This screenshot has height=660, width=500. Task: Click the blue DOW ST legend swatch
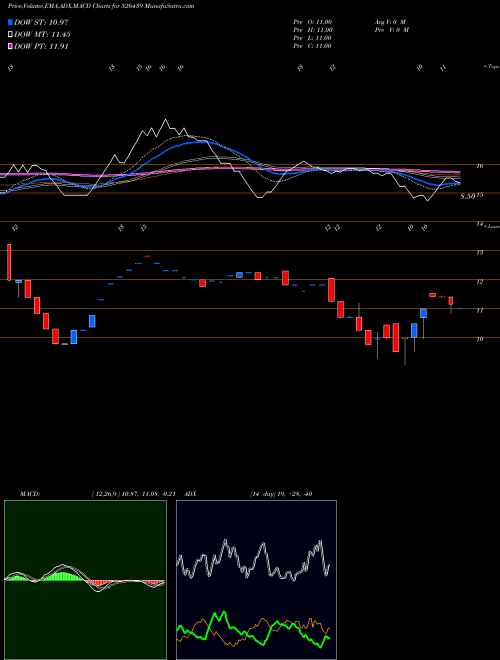click(x=10, y=22)
